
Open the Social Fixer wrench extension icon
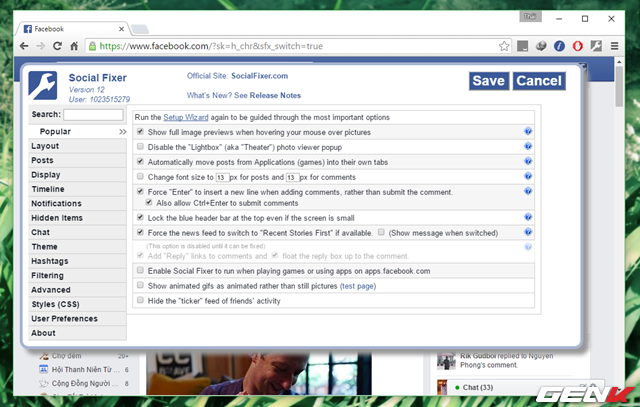pyautogui.click(x=596, y=46)
